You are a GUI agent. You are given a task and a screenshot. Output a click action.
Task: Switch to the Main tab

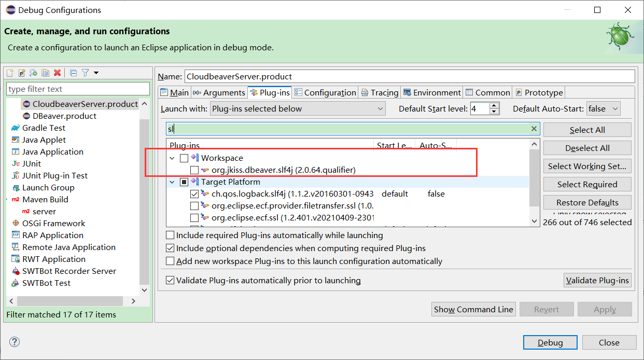174,92
